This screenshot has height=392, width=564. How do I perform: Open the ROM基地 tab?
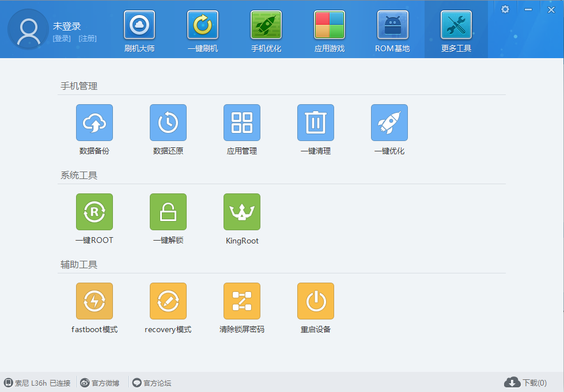point(392,31)
